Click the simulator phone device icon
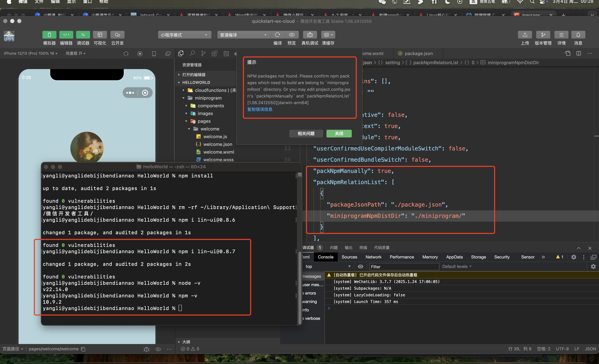This screenshot has height=364, width=599. 154,53
